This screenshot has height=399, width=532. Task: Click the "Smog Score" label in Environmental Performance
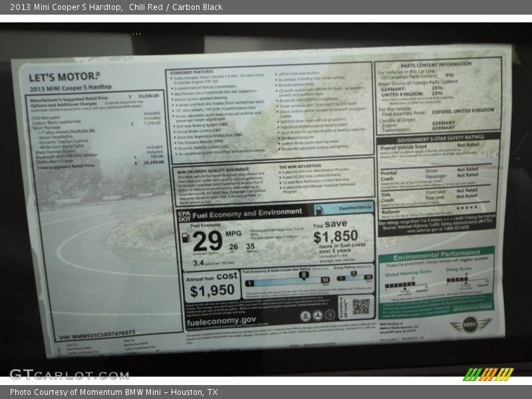click(x=458, y=269)
